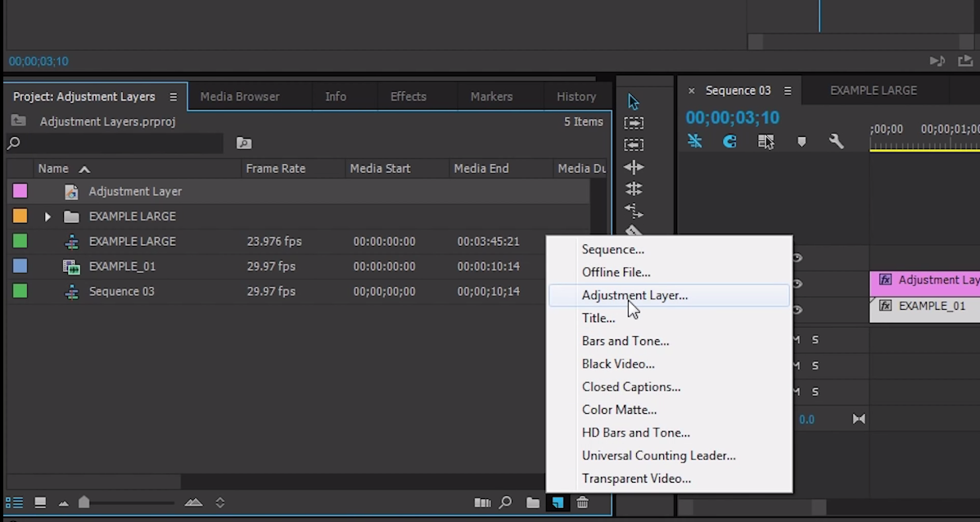Open the Sort Icons control
Screen dimensions: 980x522
point(220,502)
